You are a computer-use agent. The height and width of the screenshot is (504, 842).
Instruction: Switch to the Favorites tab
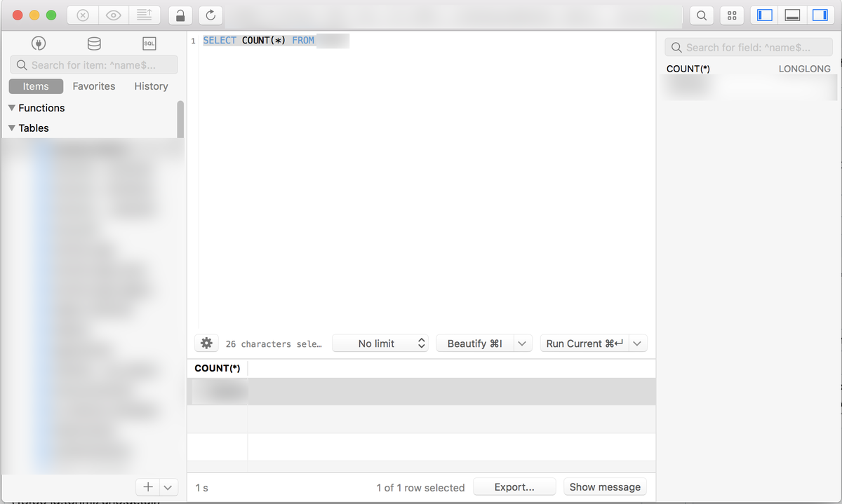tap(94, 86)
